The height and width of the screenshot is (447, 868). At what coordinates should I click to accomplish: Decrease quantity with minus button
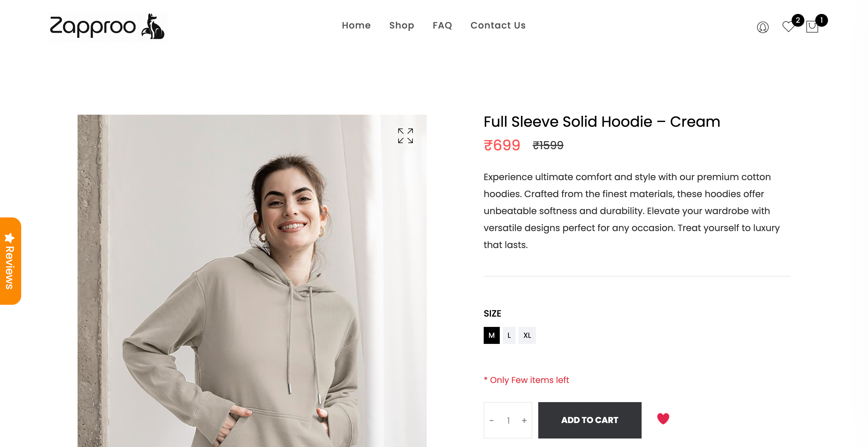coord(492,420)
